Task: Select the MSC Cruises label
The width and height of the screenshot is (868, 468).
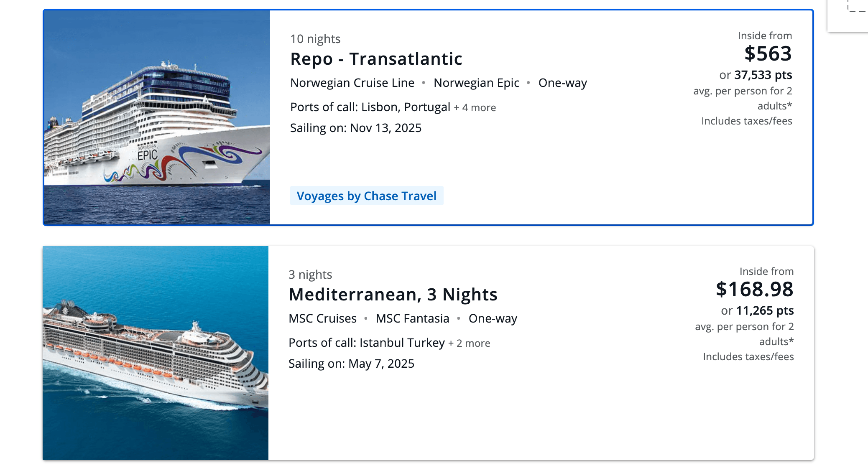Action: point(322,318)
